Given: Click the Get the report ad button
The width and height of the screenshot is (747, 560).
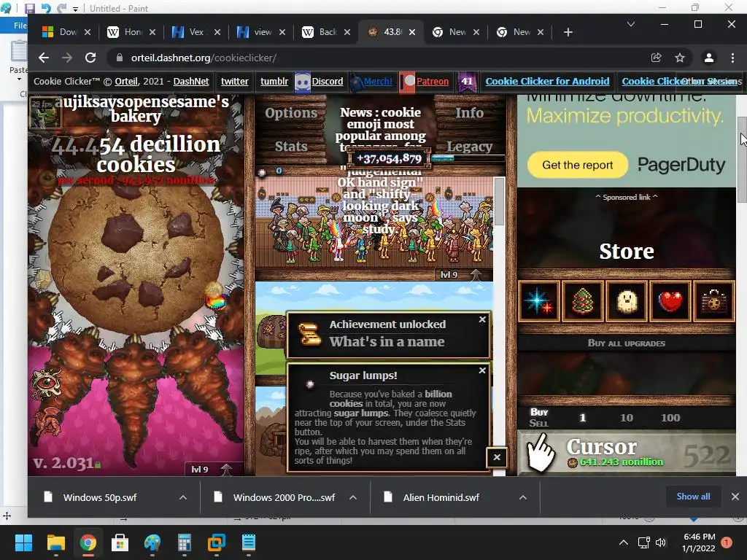Looking at the screenshot, I should [x=578, y=165].
